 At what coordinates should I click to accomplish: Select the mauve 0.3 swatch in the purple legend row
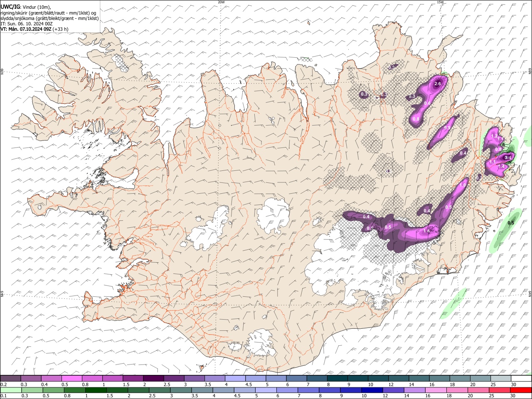31,378
